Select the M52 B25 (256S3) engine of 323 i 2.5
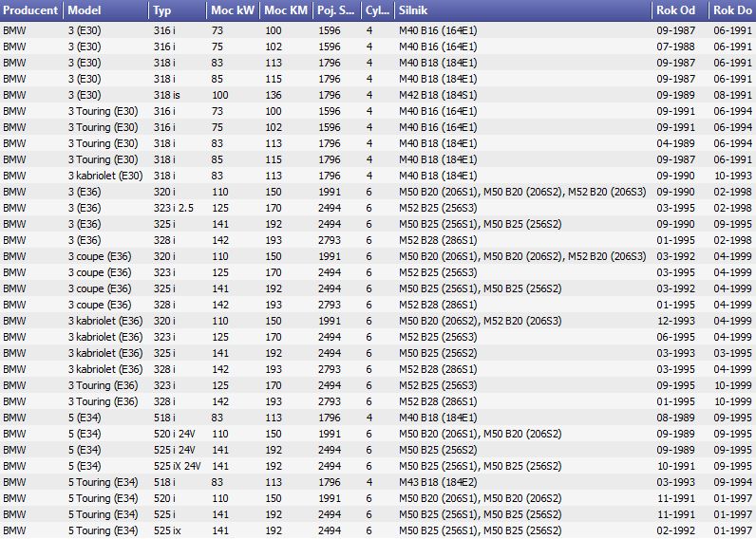Viewport: 756px width, 539px height. tap(438, 208)
